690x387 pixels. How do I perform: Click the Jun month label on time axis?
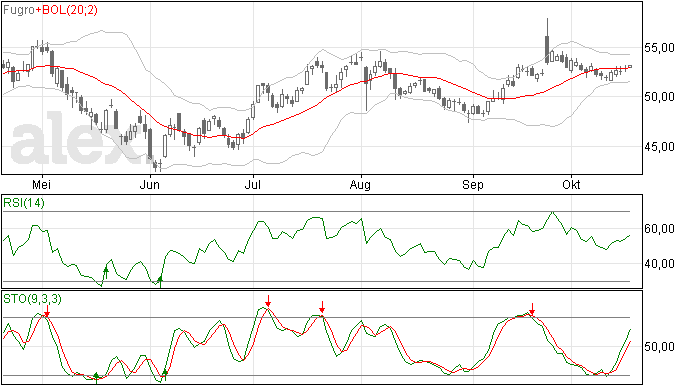click(x=149, y=185)
